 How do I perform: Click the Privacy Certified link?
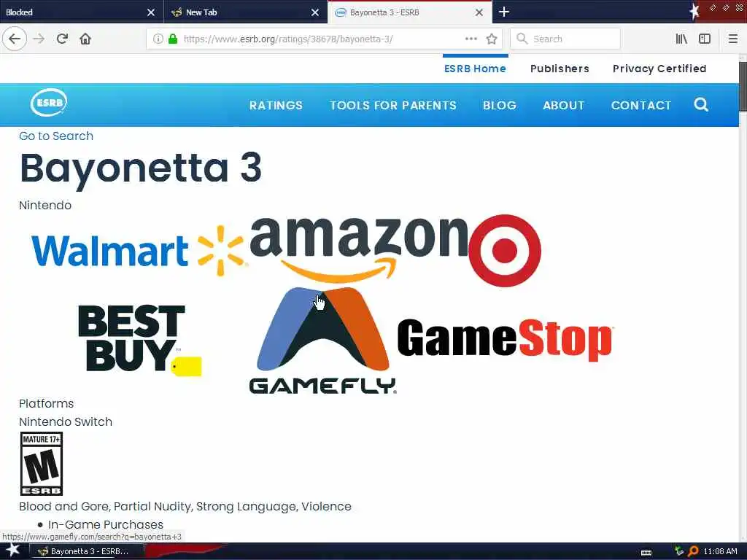coord(659,69)
